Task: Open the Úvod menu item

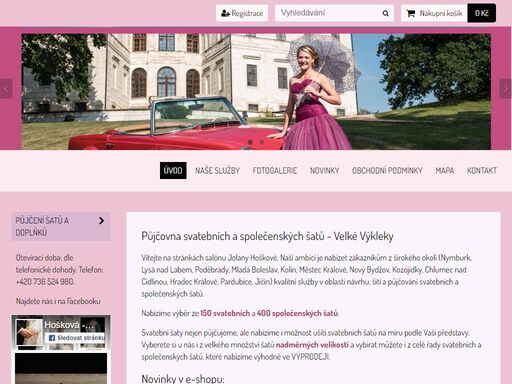Action: [x=173, y=170]
